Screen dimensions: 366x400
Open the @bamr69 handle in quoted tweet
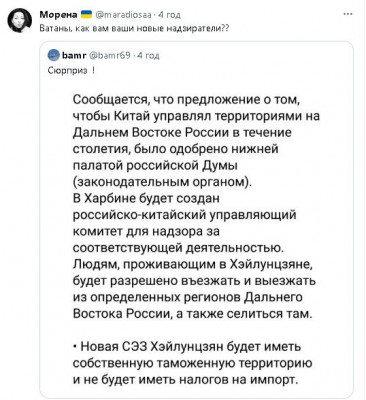tap(106, 55)
